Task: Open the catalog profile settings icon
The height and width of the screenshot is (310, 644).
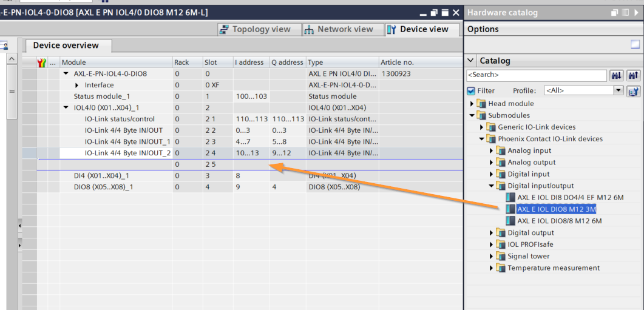Action: (634, 91)
